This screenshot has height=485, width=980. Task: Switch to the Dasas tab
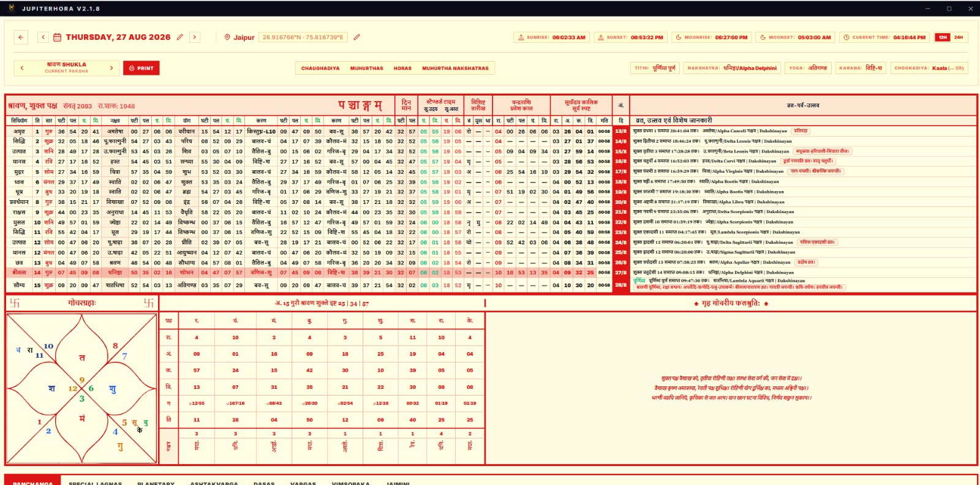(264, 483)
